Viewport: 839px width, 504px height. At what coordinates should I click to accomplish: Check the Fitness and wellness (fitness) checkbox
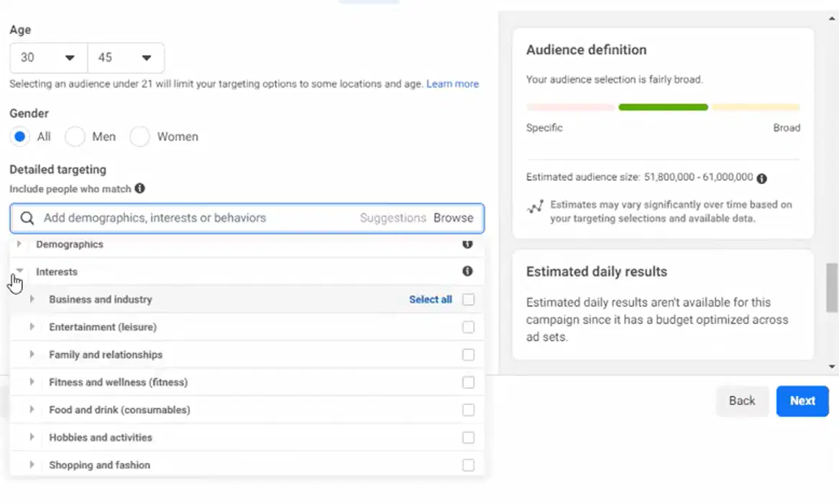[468, 382]
